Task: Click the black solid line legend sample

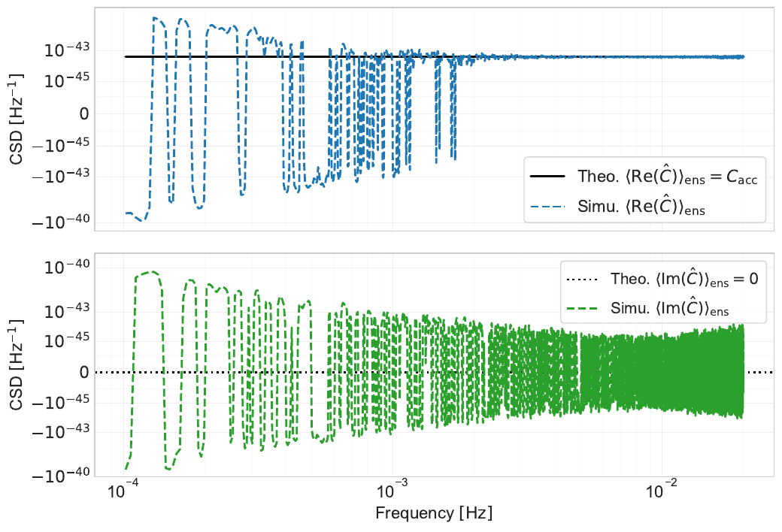Action: [547, 176]
